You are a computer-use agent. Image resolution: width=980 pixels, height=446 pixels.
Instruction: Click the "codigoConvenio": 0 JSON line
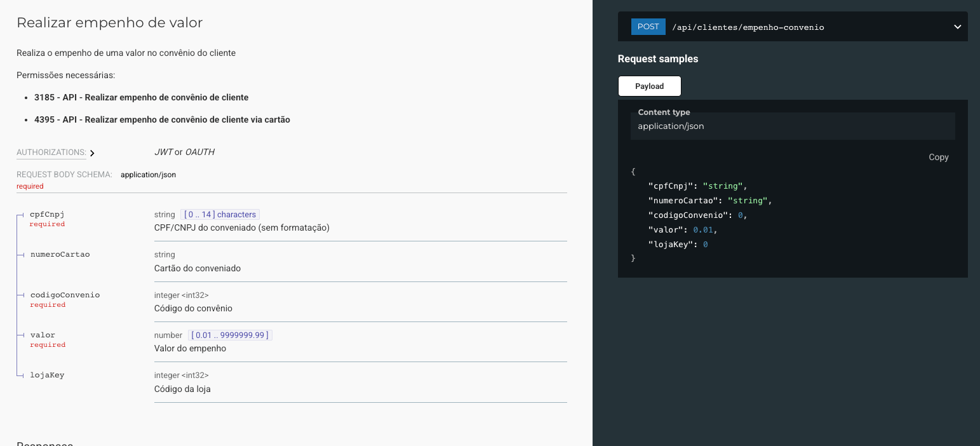click(697, 215)
